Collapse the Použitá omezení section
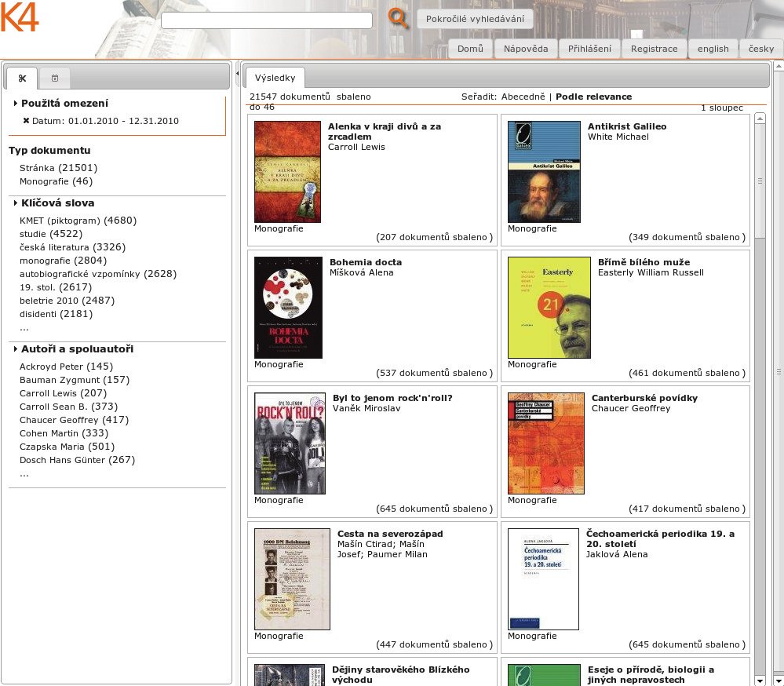 (16, 103)
